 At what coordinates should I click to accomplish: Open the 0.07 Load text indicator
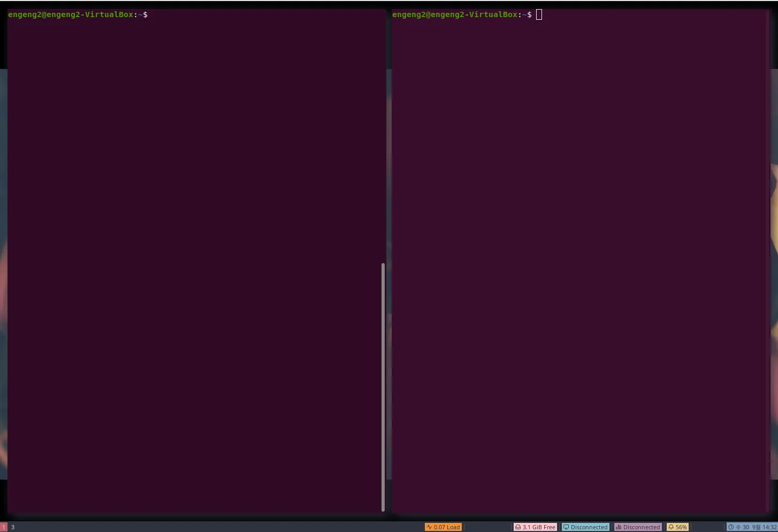[x=447, y=527]
